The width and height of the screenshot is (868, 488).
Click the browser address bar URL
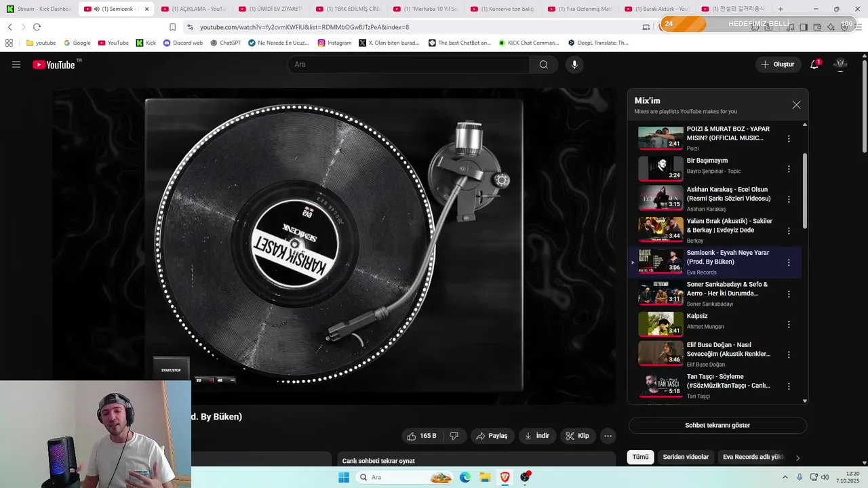(x=304, y=27)
